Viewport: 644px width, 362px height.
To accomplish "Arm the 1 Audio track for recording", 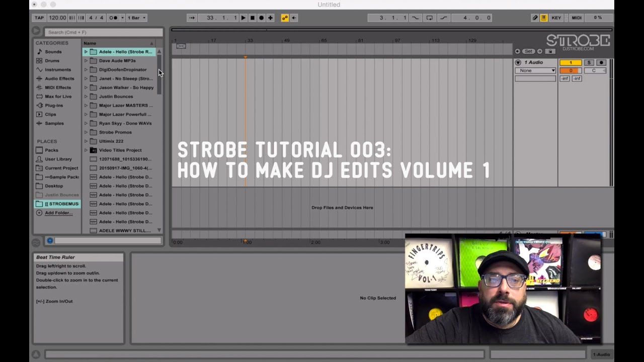I will click(x=601, y=62).
